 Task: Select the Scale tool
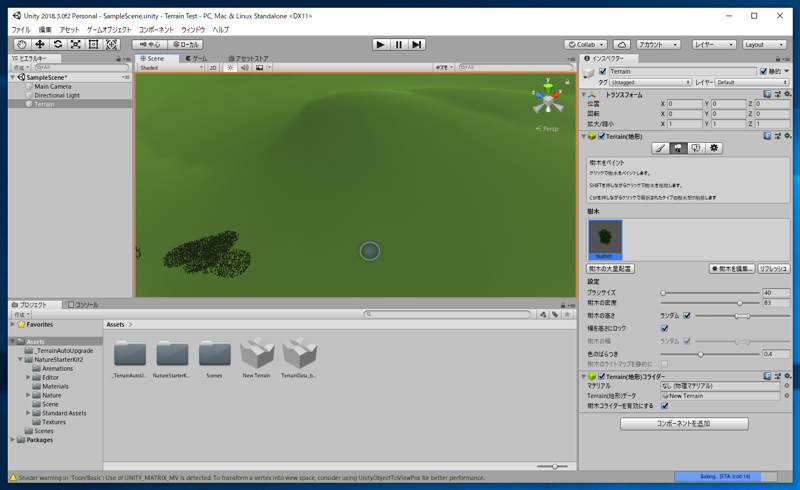[x=76, y=44]
